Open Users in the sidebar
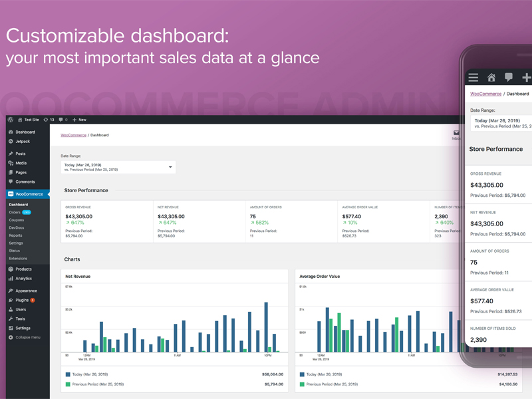 (x=21, y=309)
